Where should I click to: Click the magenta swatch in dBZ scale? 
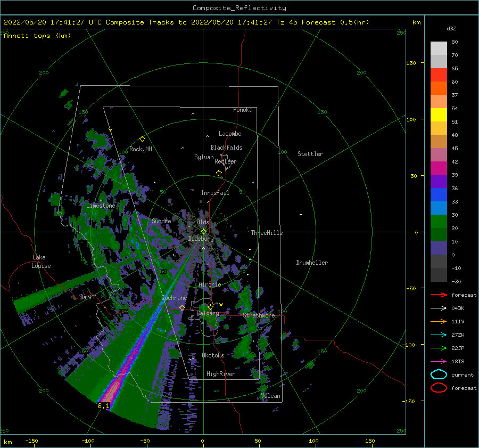click(x=439, y=168)
